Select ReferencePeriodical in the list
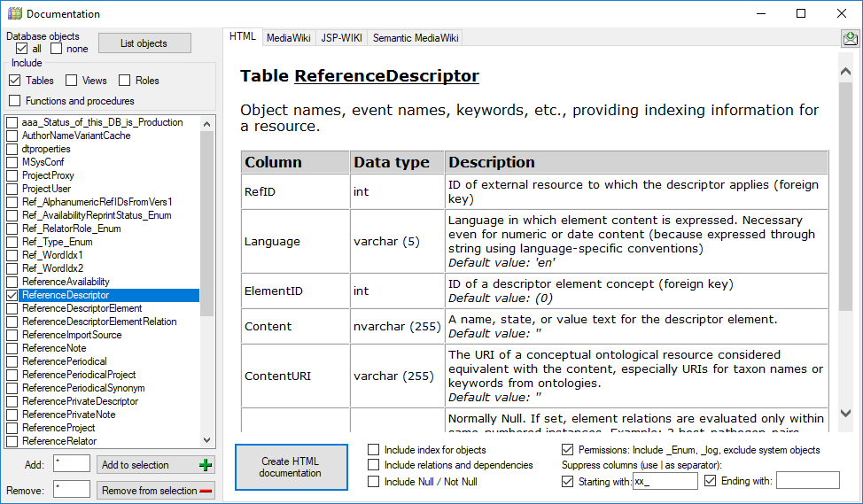863x504 pixels. [65, 361]
